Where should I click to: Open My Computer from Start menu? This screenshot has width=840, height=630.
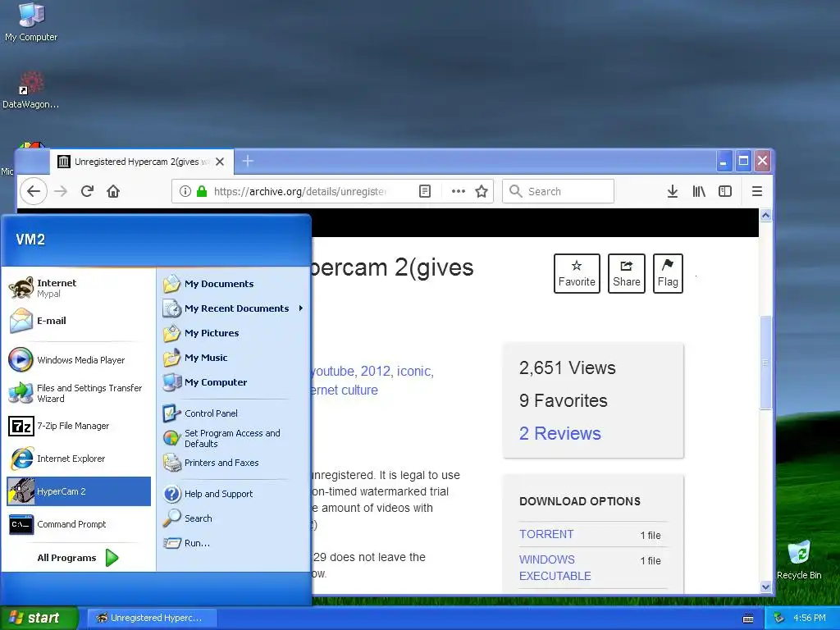pos(233,382)
